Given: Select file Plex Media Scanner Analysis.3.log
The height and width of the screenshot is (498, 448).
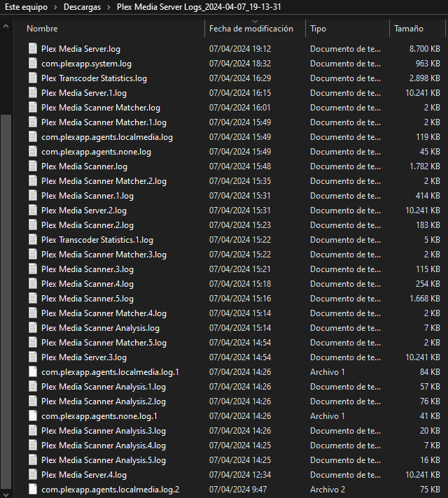Looking at the screenshot, I should click(x=104, y=431).
